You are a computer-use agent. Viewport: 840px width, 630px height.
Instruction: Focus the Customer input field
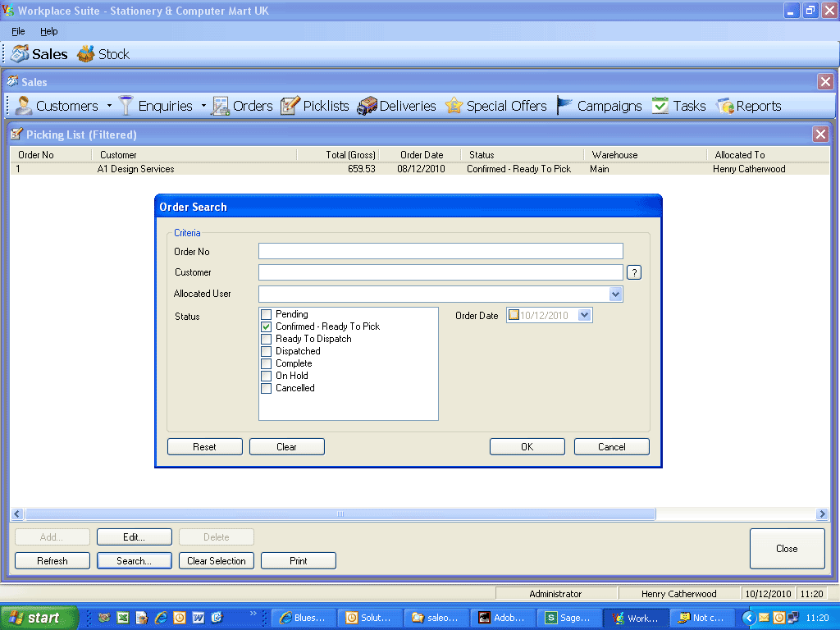tap(441, 272)
